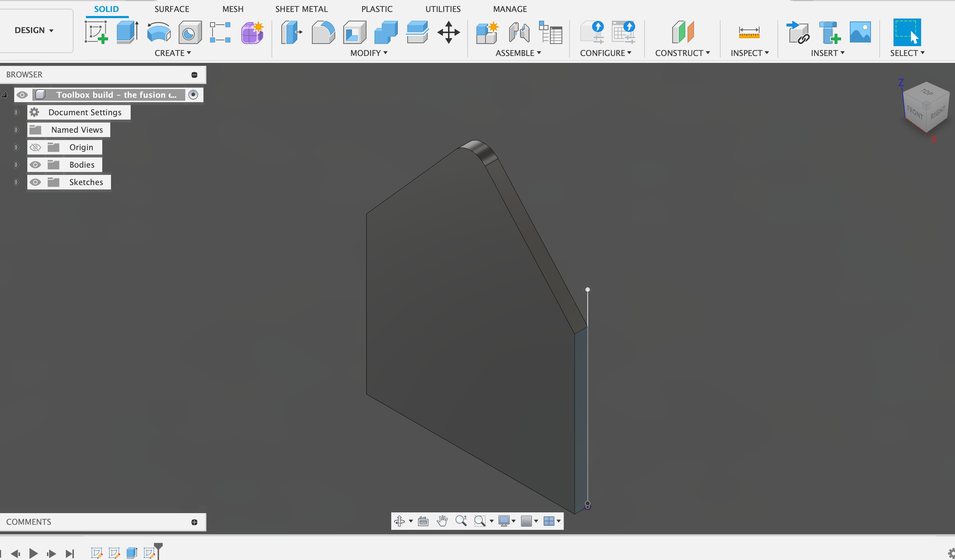Select the Fillet tool
Image resolution: width=955 pixels, height=560 pixels.
pyautogui.click(x=323, y=32)
